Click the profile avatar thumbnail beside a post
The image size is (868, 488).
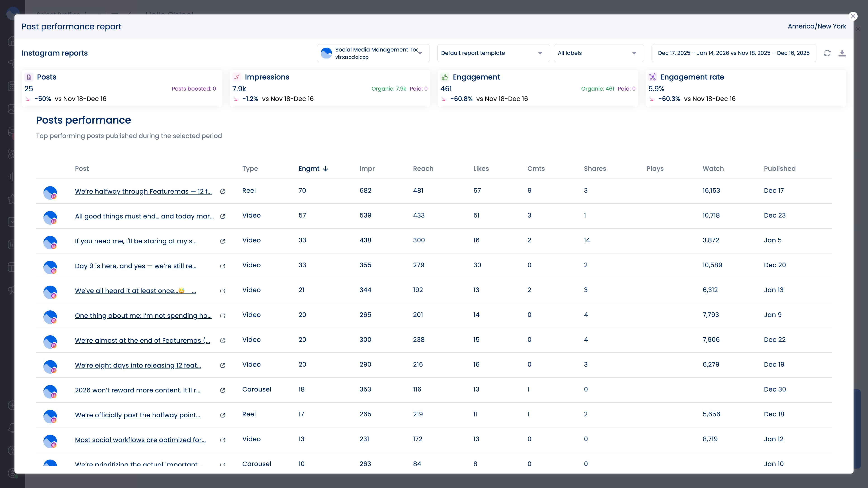point(51,193)
